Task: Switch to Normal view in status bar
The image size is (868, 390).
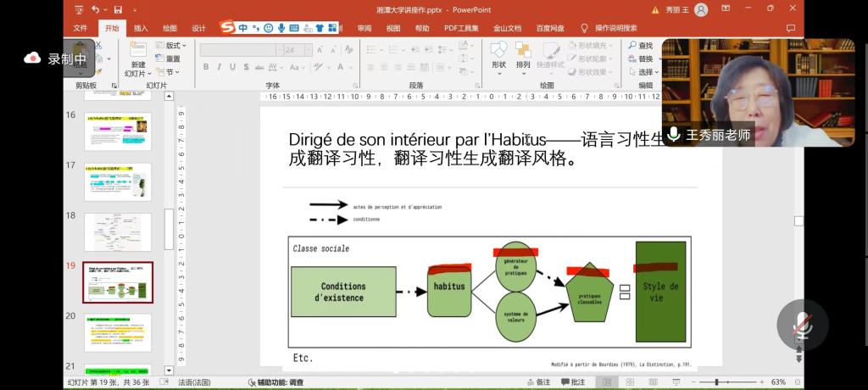Action: click(607, 382)
